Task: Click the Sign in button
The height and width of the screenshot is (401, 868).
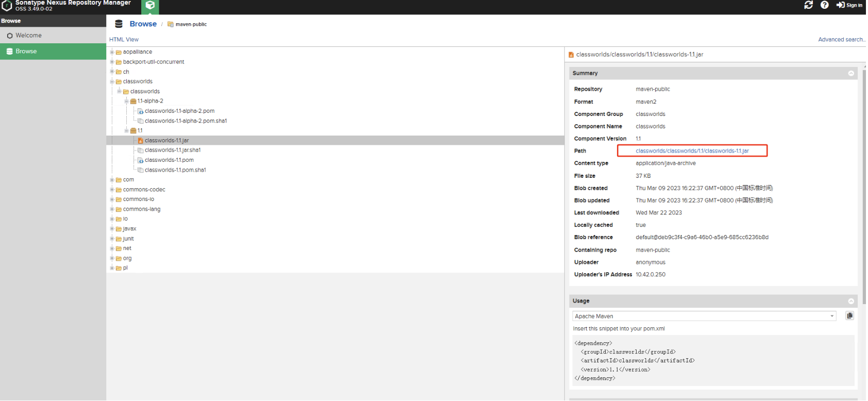Action: (x=849, y=5)
